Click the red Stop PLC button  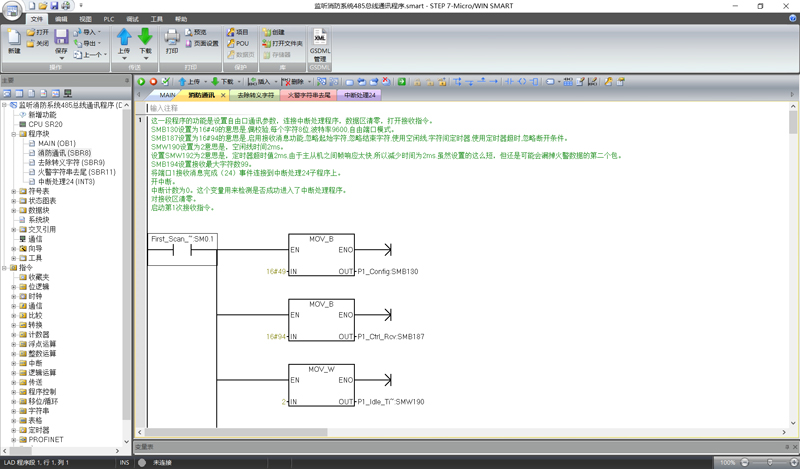click(x=153, y=82)
